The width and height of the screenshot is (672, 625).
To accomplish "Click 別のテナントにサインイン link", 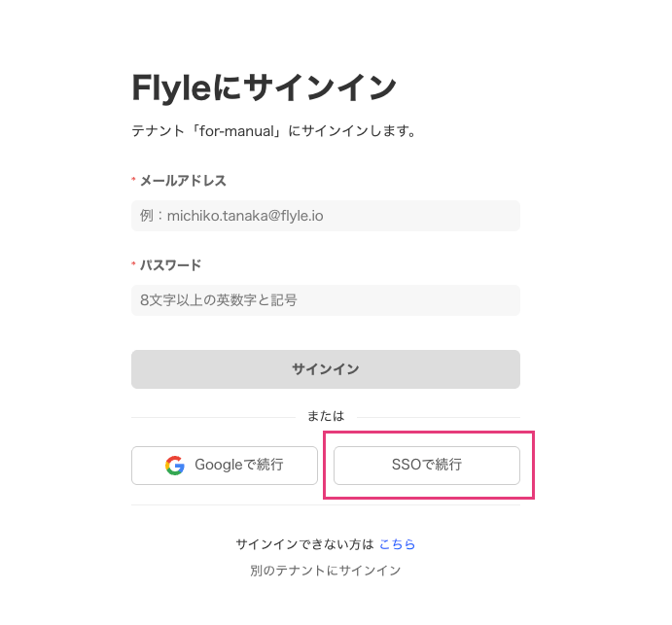I will click(325, 571).
